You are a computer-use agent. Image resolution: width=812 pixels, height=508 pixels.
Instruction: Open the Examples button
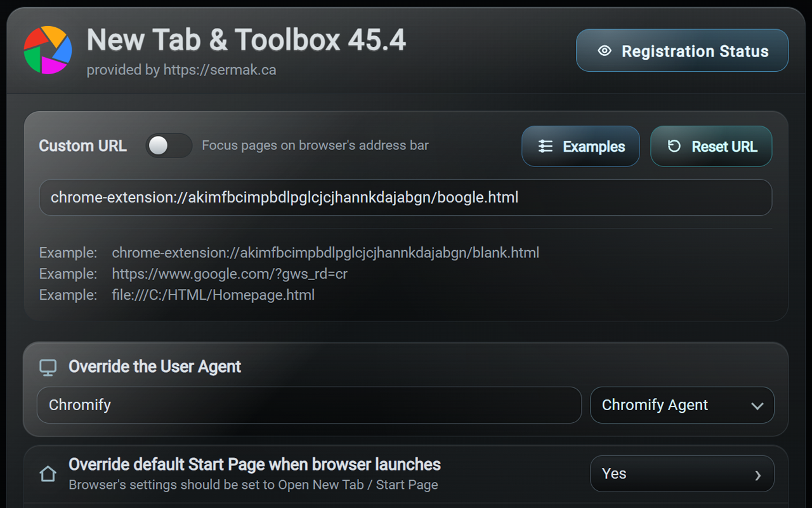pyautogui.click(x=580, y=146)
